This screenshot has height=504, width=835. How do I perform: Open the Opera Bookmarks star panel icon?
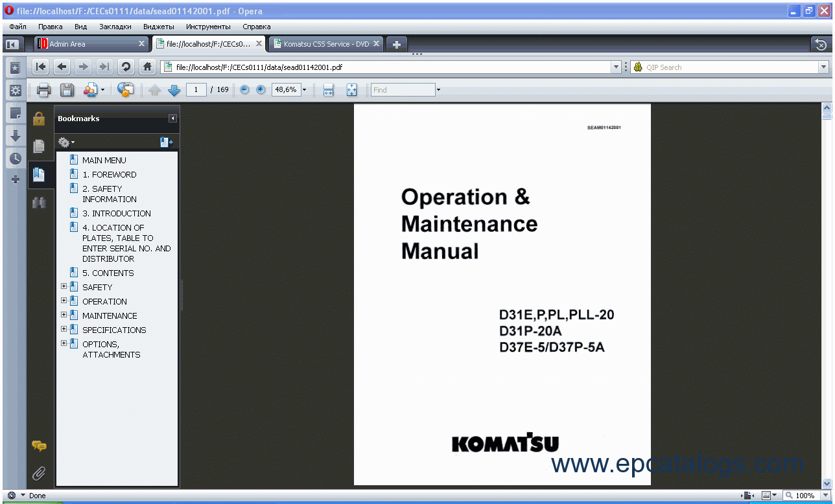point(15,67)
